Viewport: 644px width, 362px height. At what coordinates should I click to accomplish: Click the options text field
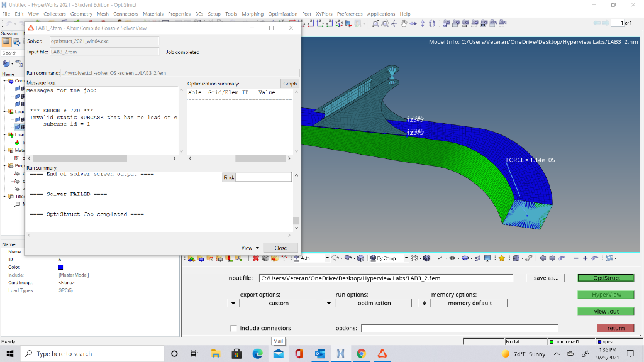click(459, 328)
